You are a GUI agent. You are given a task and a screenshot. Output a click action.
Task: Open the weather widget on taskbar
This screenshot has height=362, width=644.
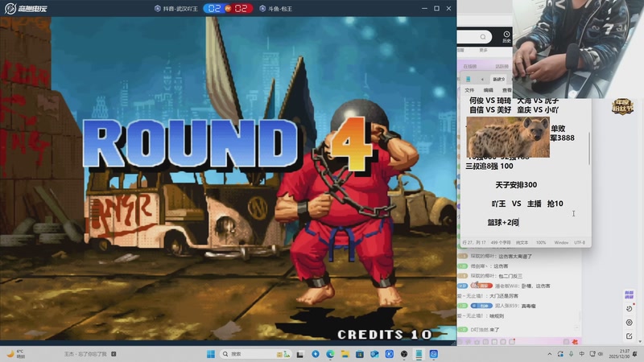pos(15,354)
